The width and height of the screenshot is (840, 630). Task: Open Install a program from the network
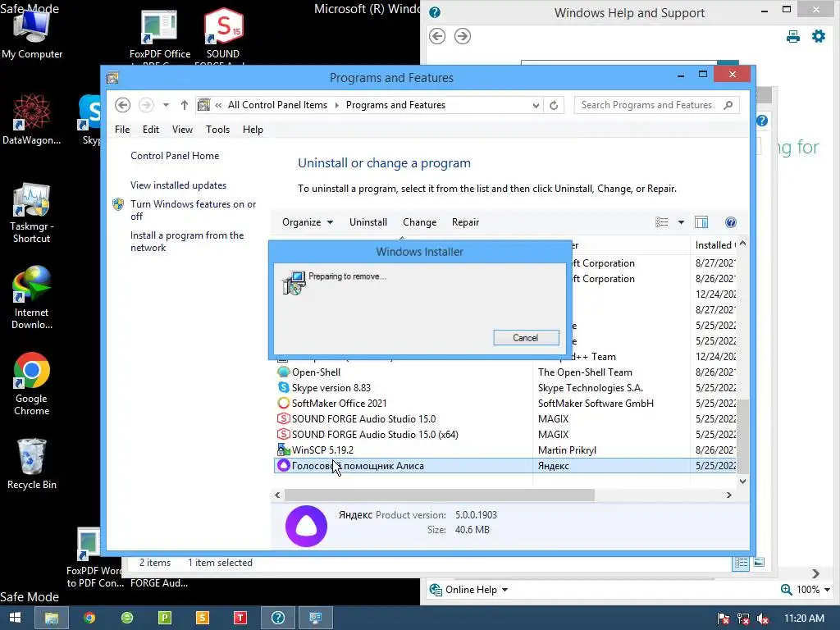pos(187,242)
